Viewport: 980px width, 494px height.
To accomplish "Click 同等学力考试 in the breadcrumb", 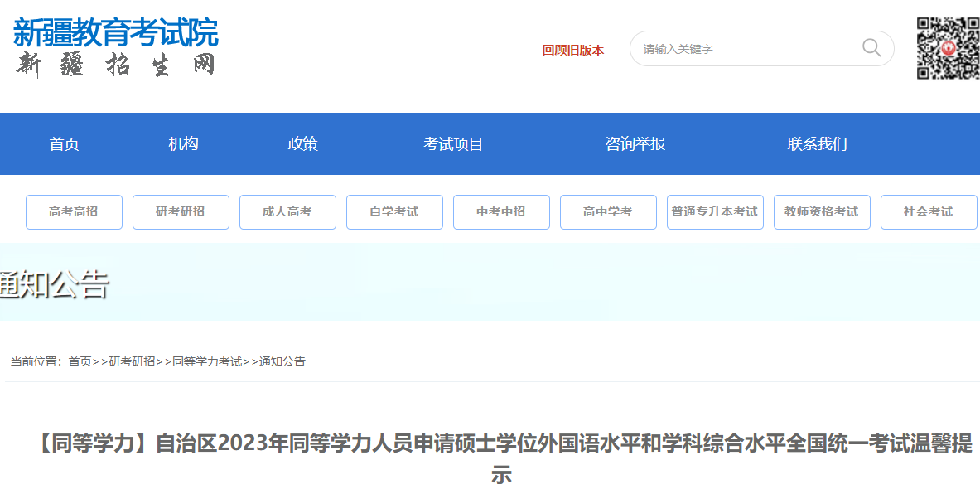I will click(x=207, y=361).
